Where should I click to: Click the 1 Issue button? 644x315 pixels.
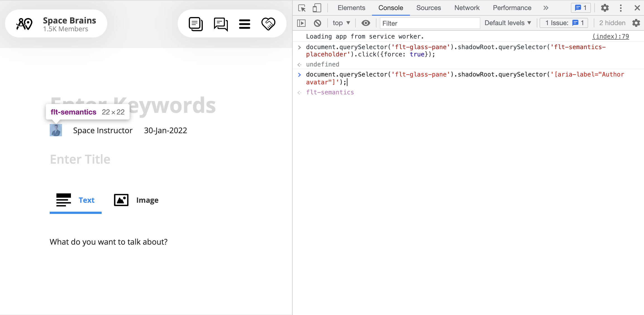564,23
